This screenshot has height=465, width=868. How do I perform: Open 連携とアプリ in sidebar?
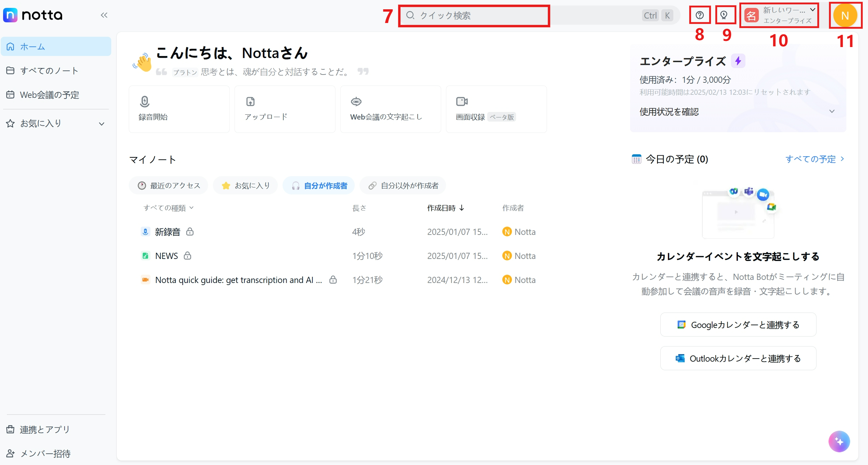(x=56, y=429)
